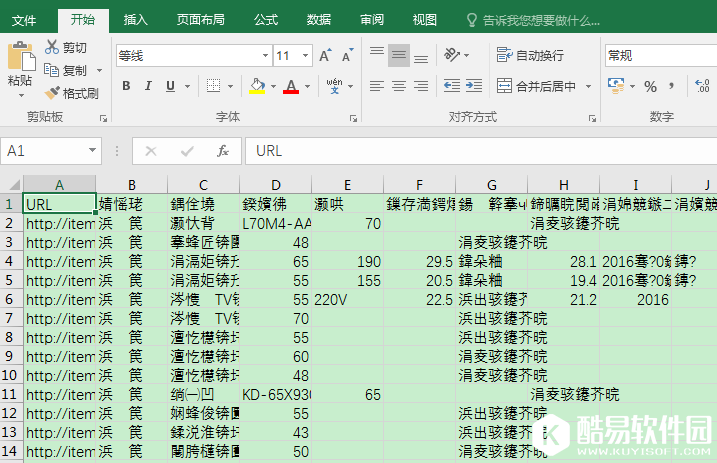
Task: Switch to the 插入 ribbon tab
Action: point(135,19)
